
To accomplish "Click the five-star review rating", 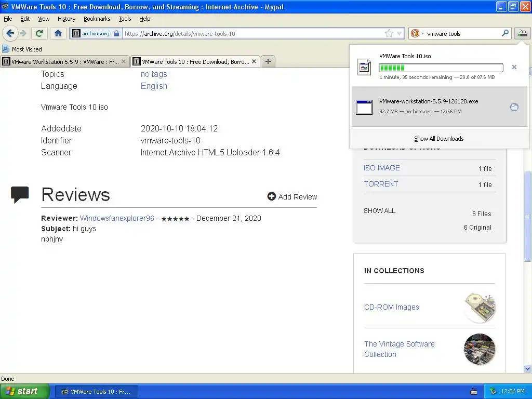I will point(175,219).
